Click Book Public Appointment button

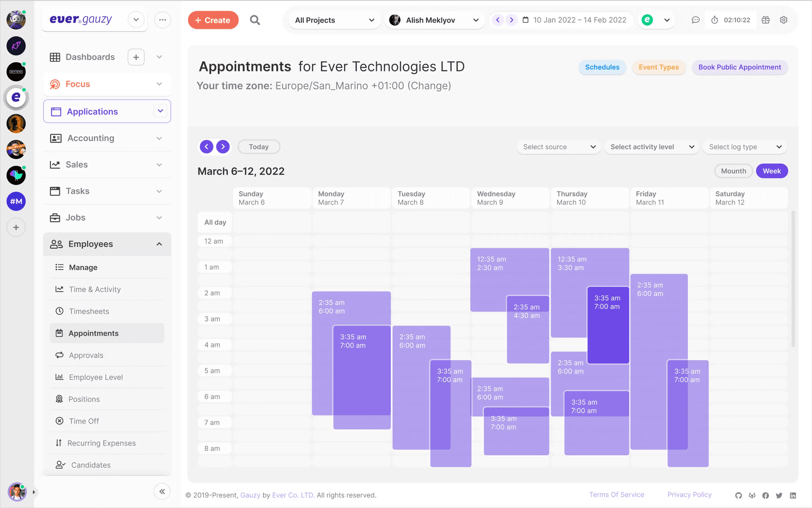tap(739, 67)
